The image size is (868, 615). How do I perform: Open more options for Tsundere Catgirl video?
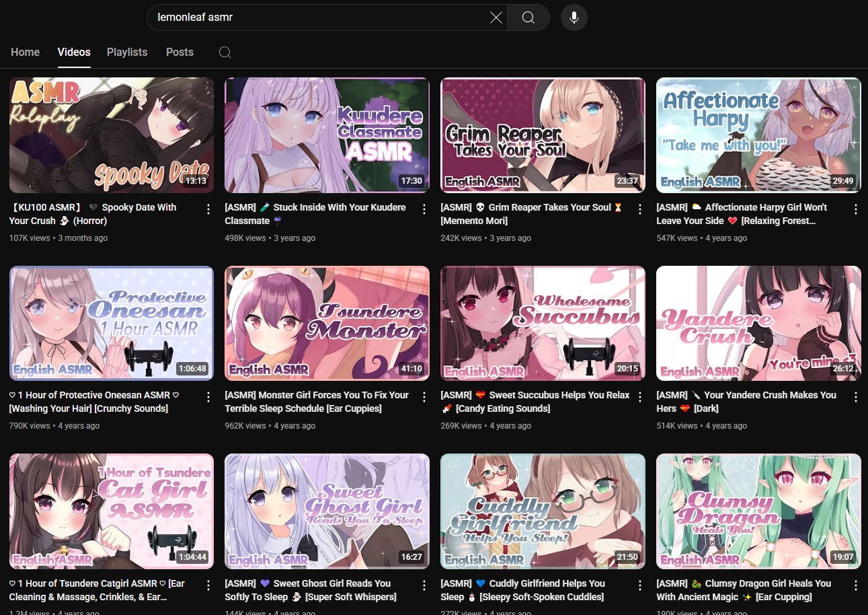tap(208, 585)
